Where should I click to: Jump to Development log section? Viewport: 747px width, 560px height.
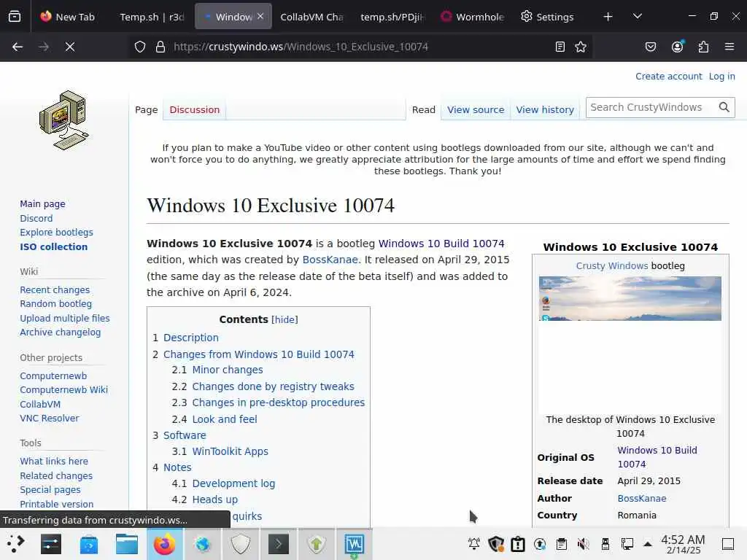pos(233,483)
